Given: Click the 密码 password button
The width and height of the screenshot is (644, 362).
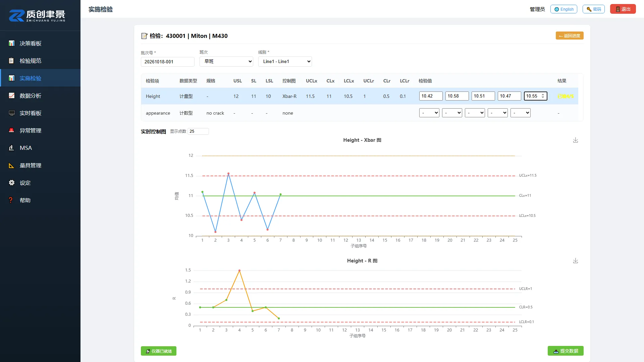Looking at the screenshot, I should point(594,9).
